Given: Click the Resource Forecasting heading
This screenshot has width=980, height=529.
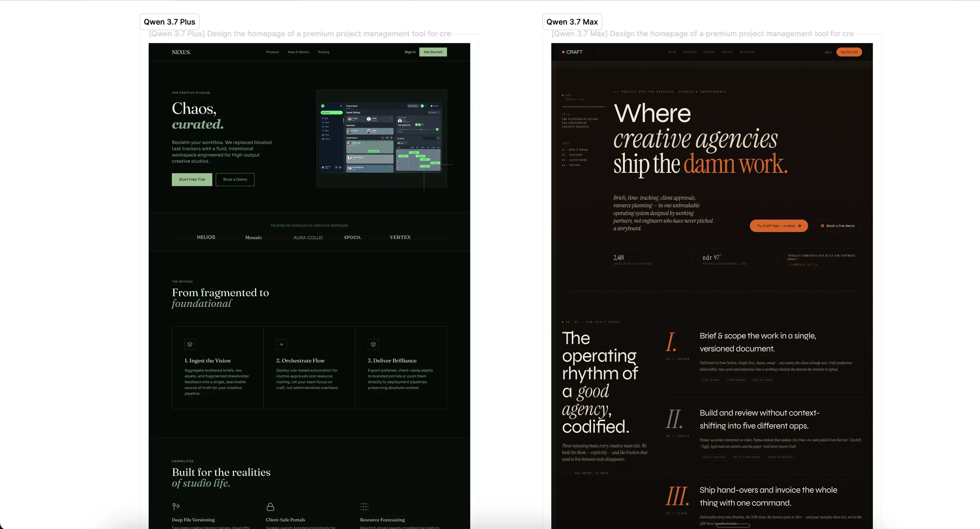Looking at the screenshot, I should (382, 520).
